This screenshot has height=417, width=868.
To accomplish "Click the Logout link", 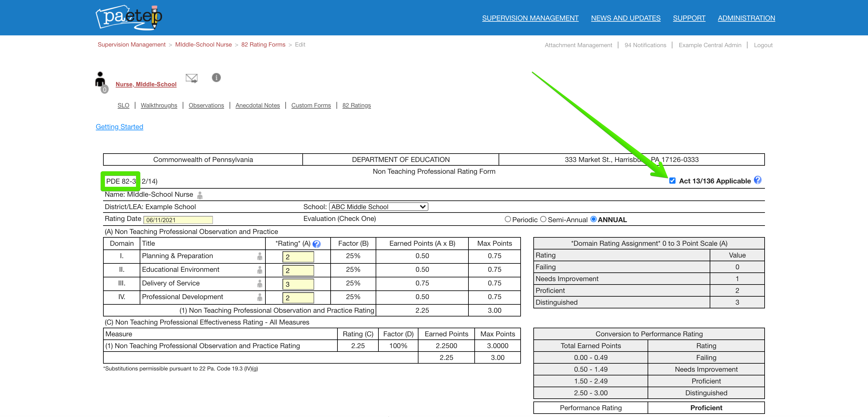I will 763,45.
